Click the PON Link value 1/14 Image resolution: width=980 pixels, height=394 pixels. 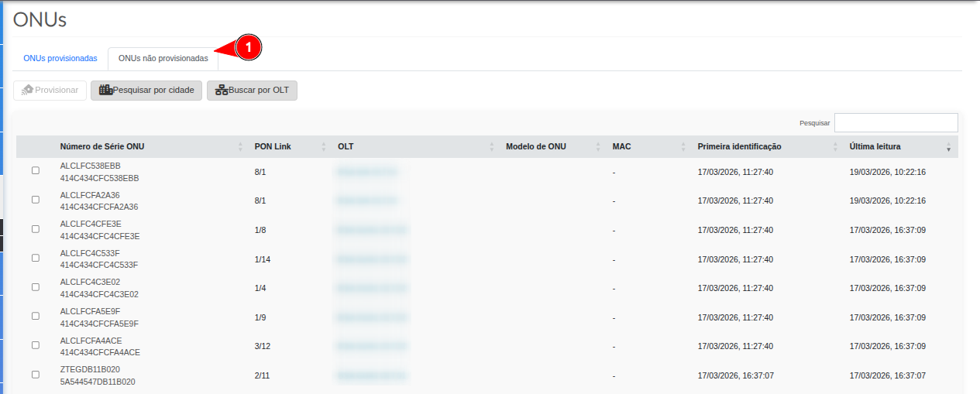point(263,259)
